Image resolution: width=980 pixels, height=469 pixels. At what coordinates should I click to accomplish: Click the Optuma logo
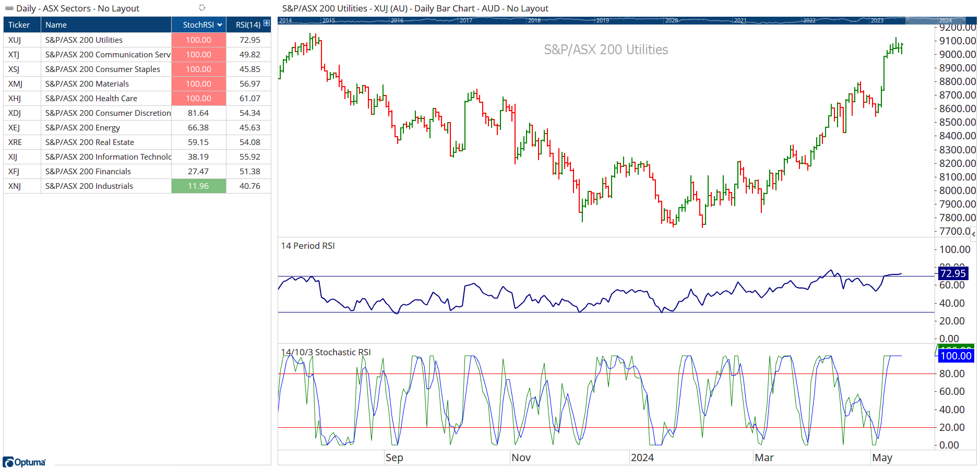point(25,462)
